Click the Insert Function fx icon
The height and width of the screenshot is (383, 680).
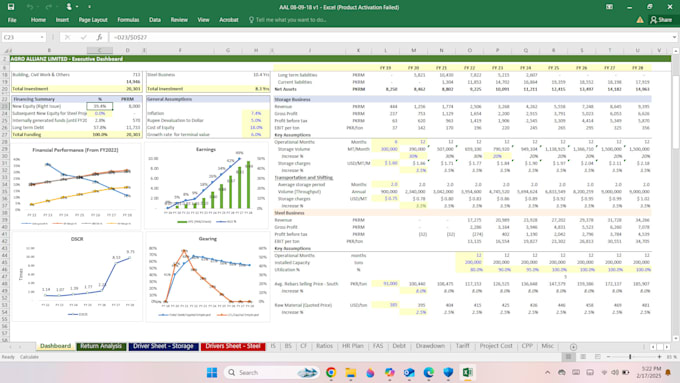[x=99, y=37]
